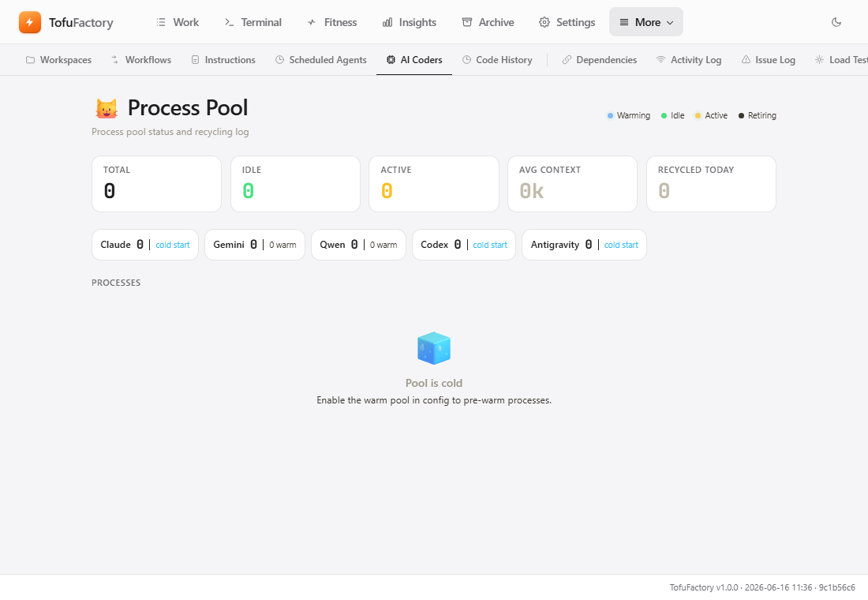This screenshot has width=868, height=600.
Task: Click the blue ice cube icon
Action: (434, 348)
